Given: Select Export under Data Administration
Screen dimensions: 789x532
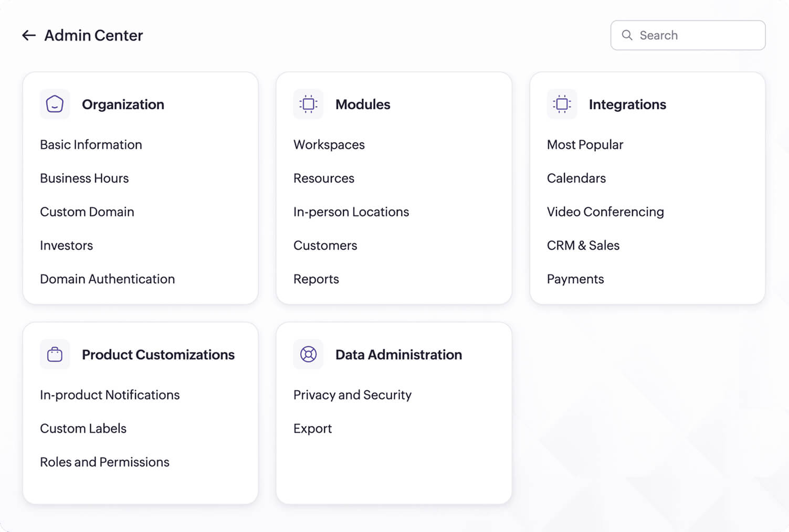Looking at the screenshot, I should pos(312,428).
